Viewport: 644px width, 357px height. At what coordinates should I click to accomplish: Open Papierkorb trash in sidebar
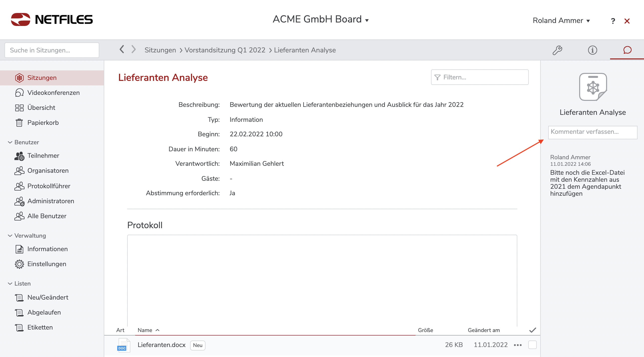point(43,123)
